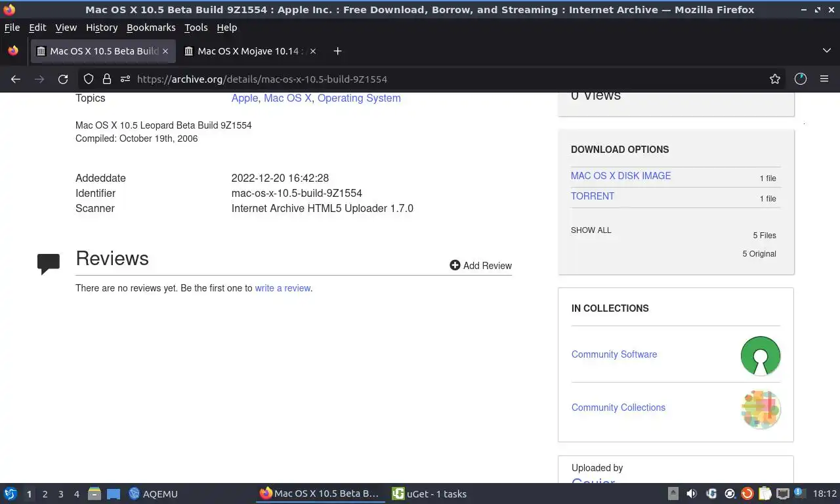Open the Tools menu
The image size is (840, 504).
tap(196, 28)
